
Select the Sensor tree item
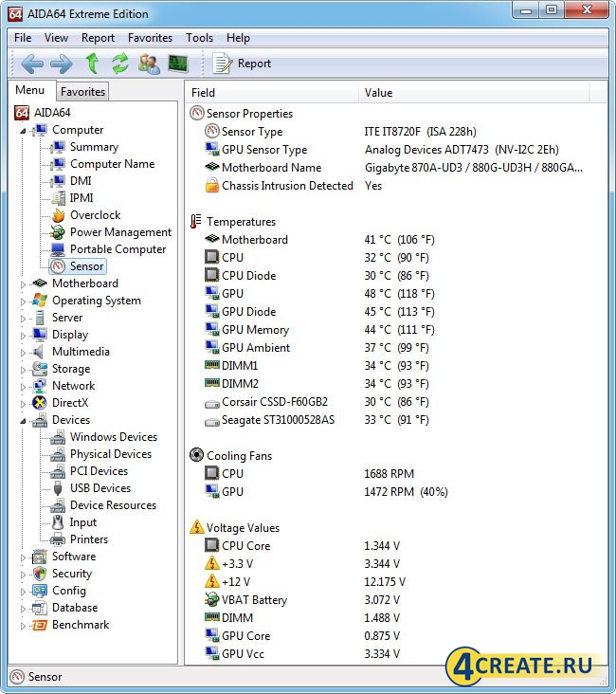(x=78, y=266)
